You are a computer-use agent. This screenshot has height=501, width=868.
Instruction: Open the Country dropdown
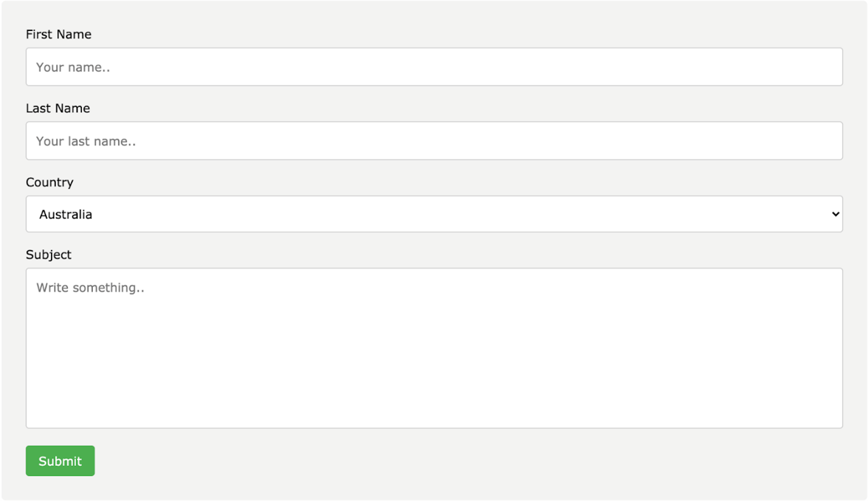point(434,214)
